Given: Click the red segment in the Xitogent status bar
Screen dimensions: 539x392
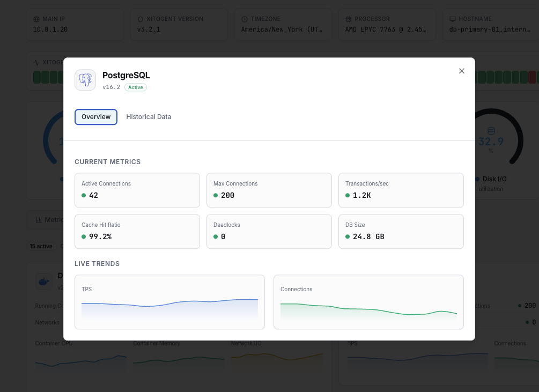Looking at the screenshot, I should [533, 77].
